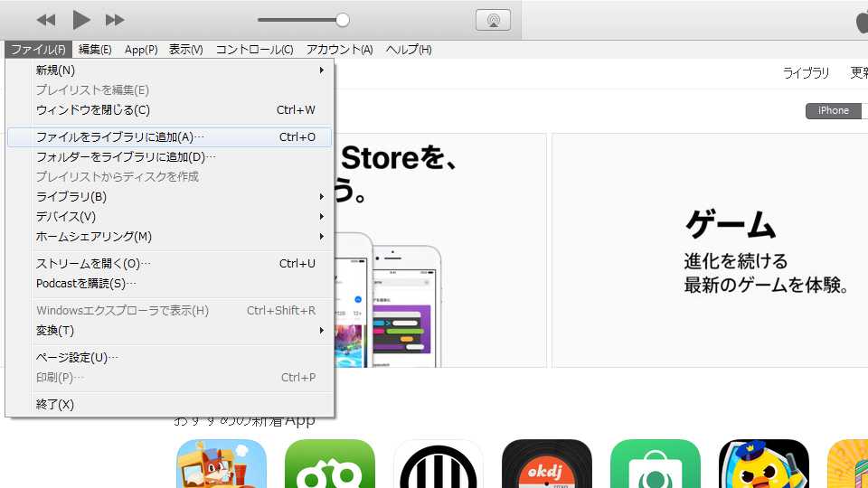Close the ファイル(F) menu in the menu bar
This screenshot has width=868, height=488.
[38, 49]
